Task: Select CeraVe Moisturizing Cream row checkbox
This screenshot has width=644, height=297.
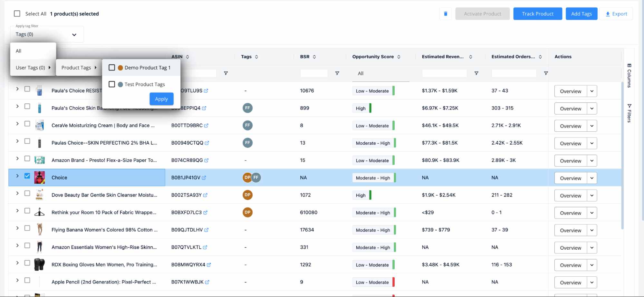Action: tap(27, 124)
